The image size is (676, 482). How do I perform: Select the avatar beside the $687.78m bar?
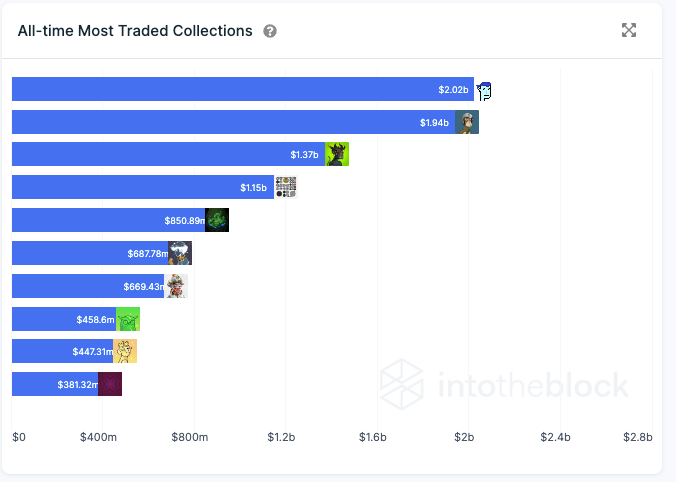click(x=179, y=253)
